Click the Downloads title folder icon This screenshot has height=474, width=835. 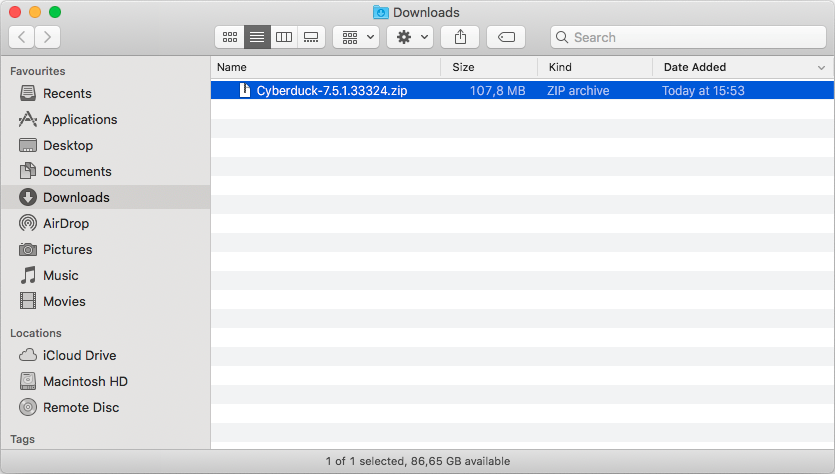click(x=380, y=12)
